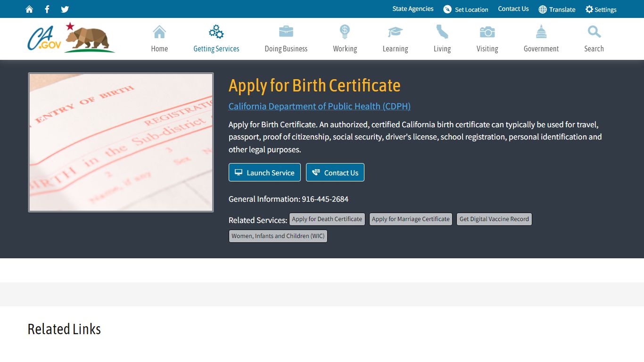
Task: Open Apply for Death Certificate related service
Action: tap(327, 219)
